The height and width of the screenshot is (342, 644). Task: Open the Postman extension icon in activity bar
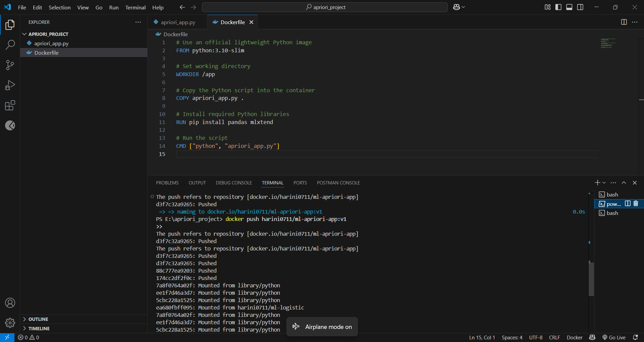point(10,125)
